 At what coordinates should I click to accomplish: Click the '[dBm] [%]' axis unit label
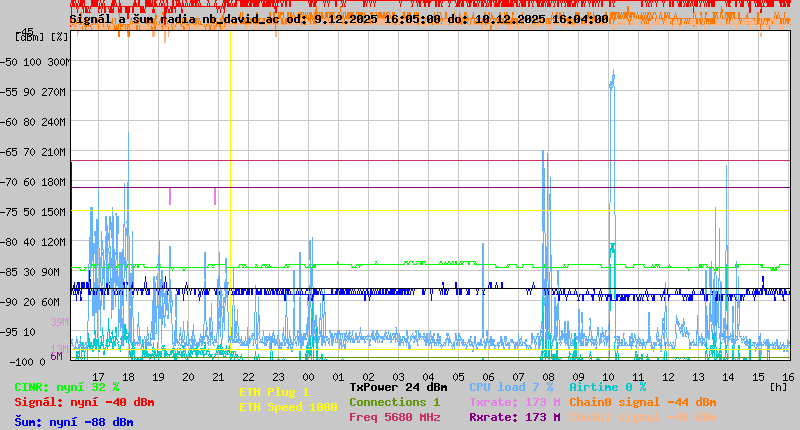pos(41,37)
